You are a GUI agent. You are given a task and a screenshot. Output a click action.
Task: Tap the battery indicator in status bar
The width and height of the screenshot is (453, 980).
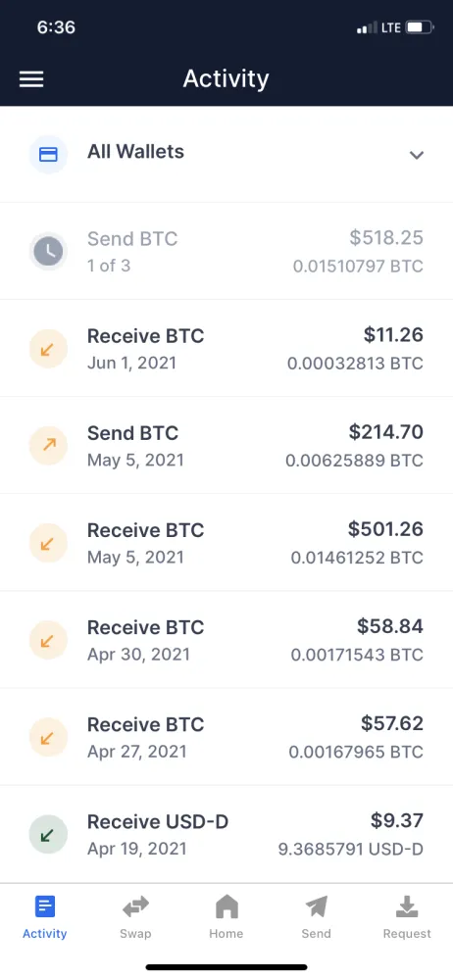tap(420, 27)
